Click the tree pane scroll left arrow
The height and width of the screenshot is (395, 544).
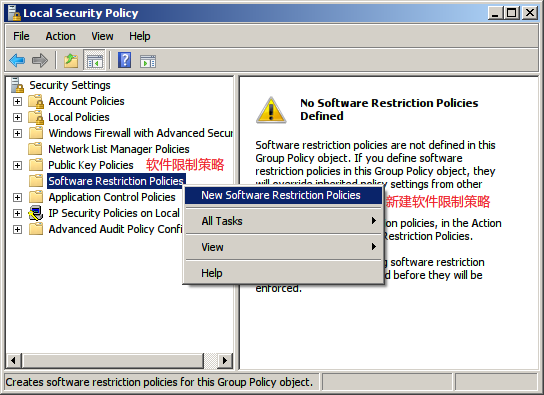pyautogui.click(x=14, y=361)
